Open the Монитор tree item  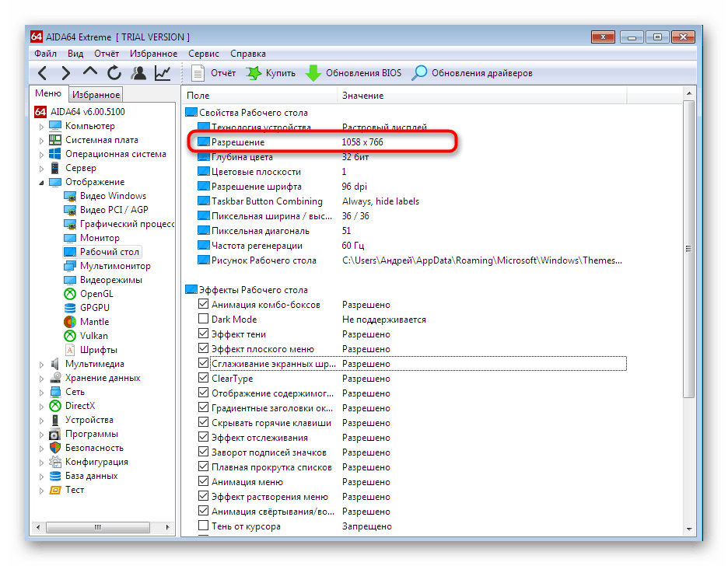pos(92,238)
